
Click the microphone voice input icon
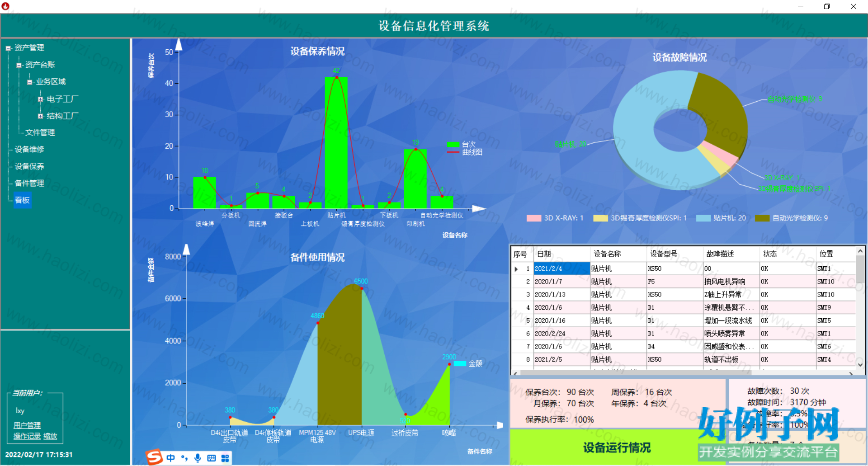tap(198, 458)
